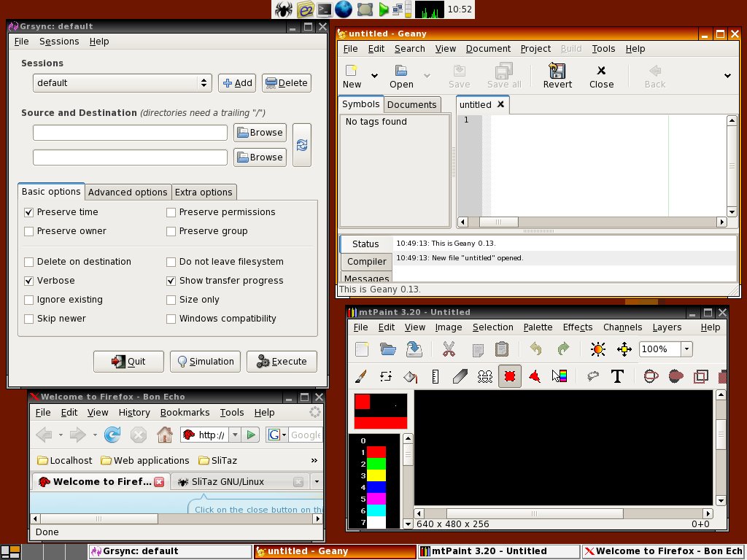Screen dimensions: 747x560
Task: Launch web browser globe in top panel
Action: 344,9
